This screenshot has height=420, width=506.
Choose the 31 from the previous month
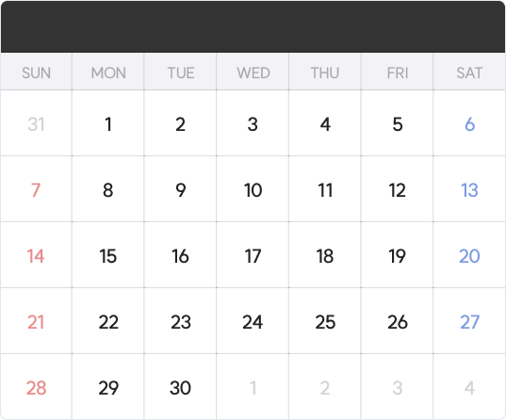36,124
